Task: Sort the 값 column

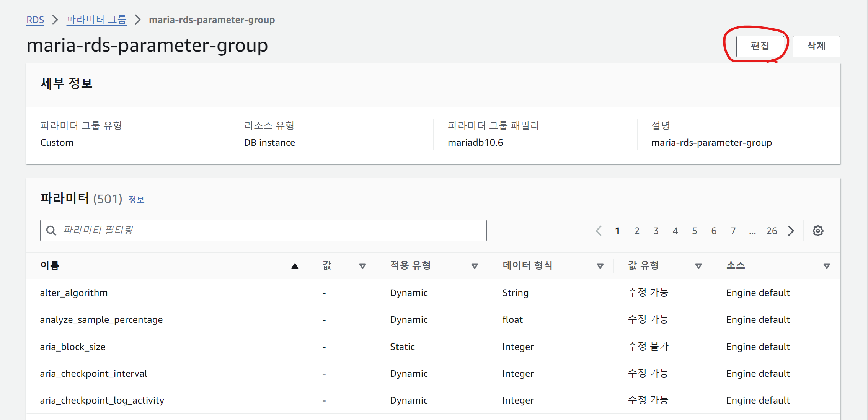Action: pyautogui.click(x=362, y=266)
